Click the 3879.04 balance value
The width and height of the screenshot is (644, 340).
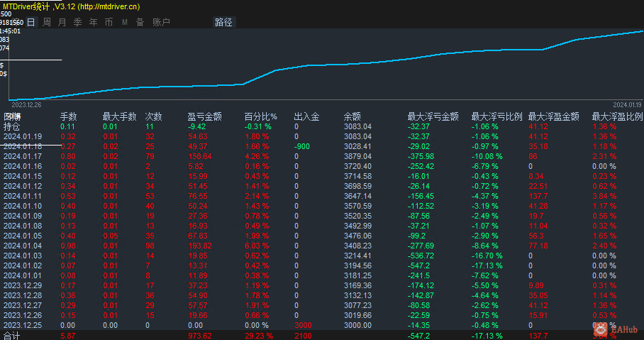point(357,156)
